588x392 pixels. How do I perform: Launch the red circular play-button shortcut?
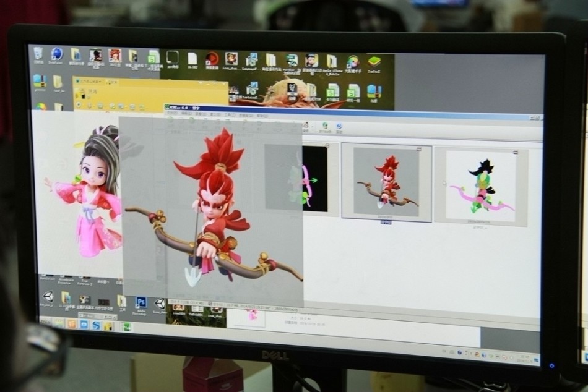click(212, 59)
